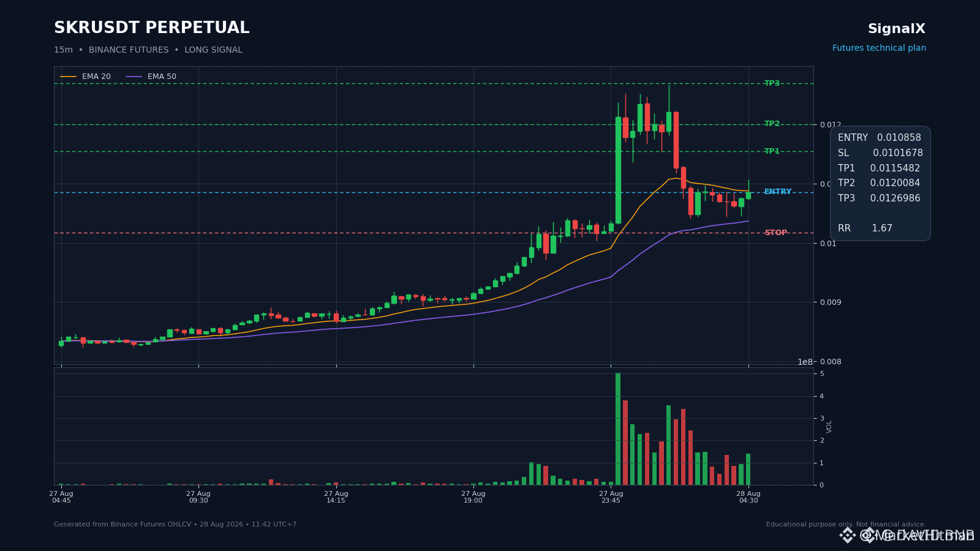Click the LONG SIGNAL subtitle text
The image size is (980, 551).
213,50
